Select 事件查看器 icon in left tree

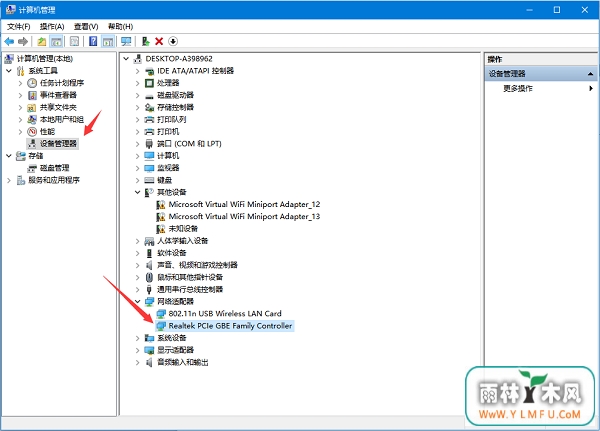32,95
